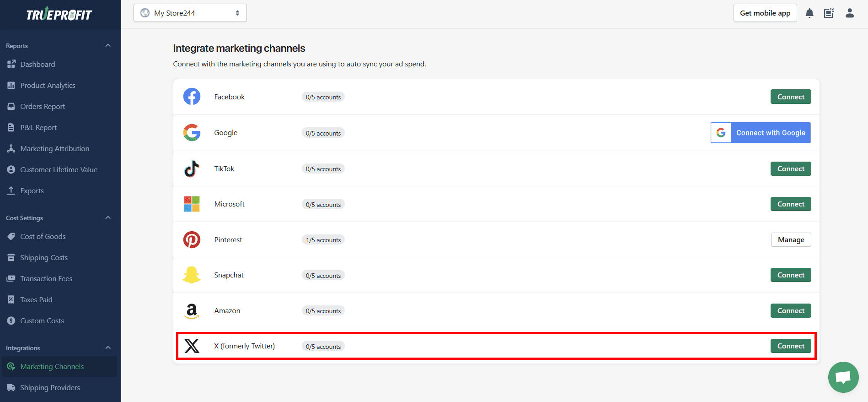The height and width of the screenshot is (402, 868).
Task: Open the live chat bubble icon
Action: [x=843, y=377]
